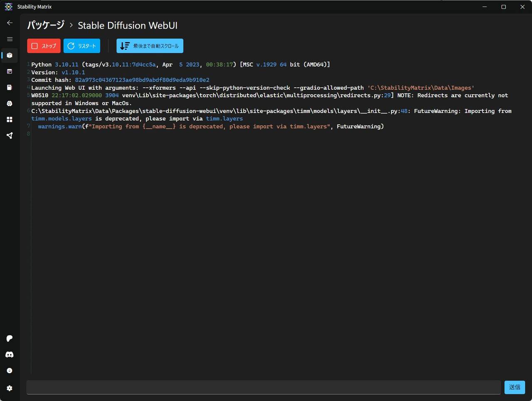Close the Stability Matrix window
This screenshot has height=401, width=532.
coord(522,7)
